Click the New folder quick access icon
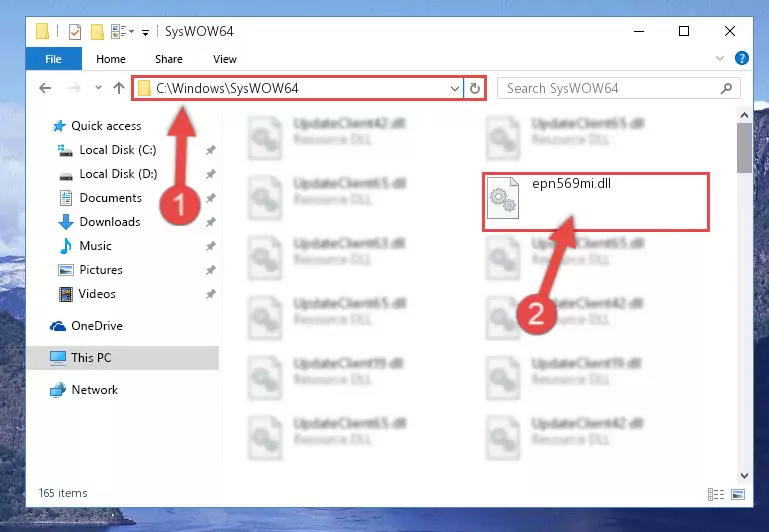Screen dimensions: 769x532 coord(97,32)
